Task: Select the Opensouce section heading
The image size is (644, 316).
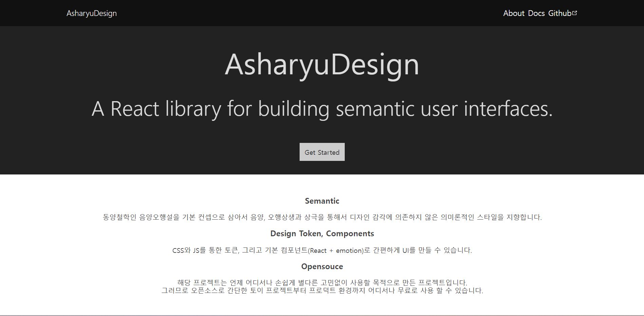Action: click(x=322, y=266)
